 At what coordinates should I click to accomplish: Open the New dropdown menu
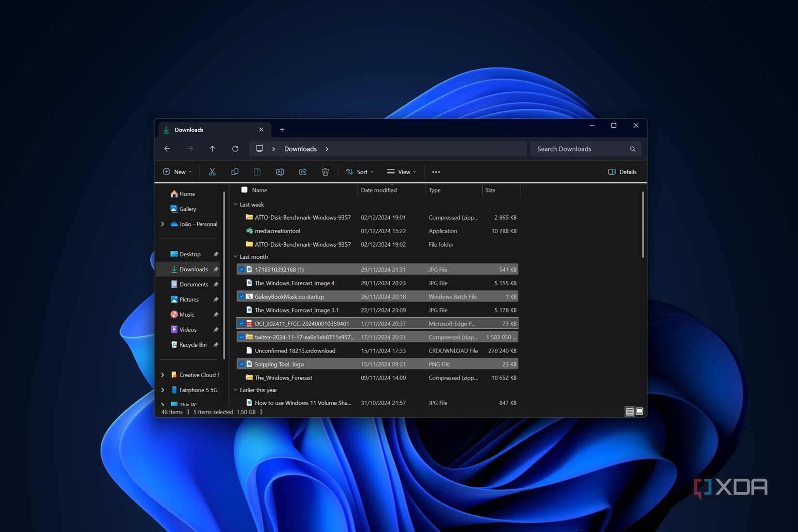[x=177, y=172]
